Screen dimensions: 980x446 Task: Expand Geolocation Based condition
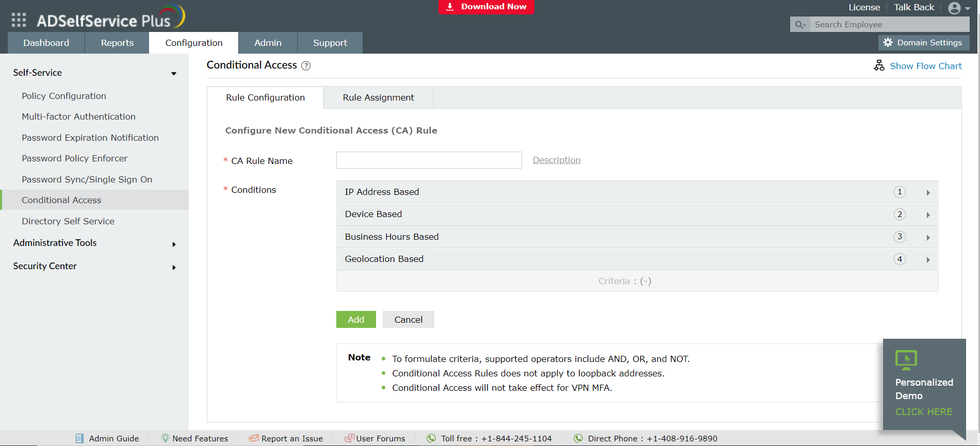click(x=928, y=260)
